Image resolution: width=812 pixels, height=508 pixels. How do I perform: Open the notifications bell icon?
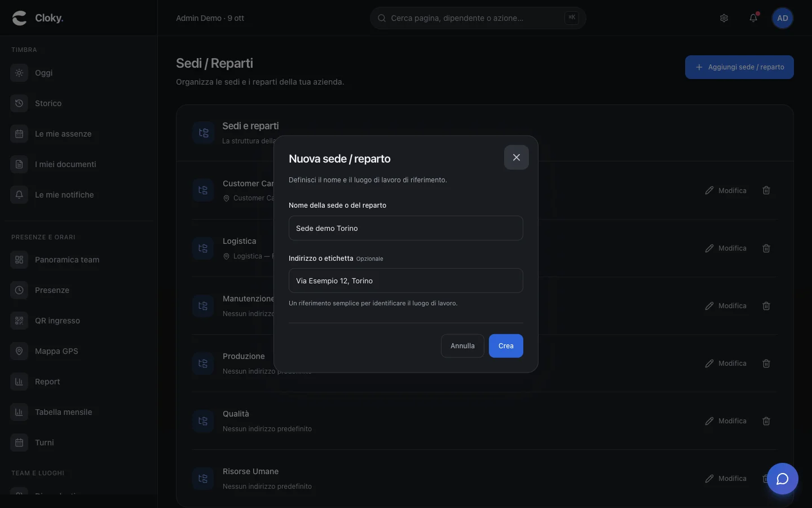pyautogui.click(x=753, y=18)
